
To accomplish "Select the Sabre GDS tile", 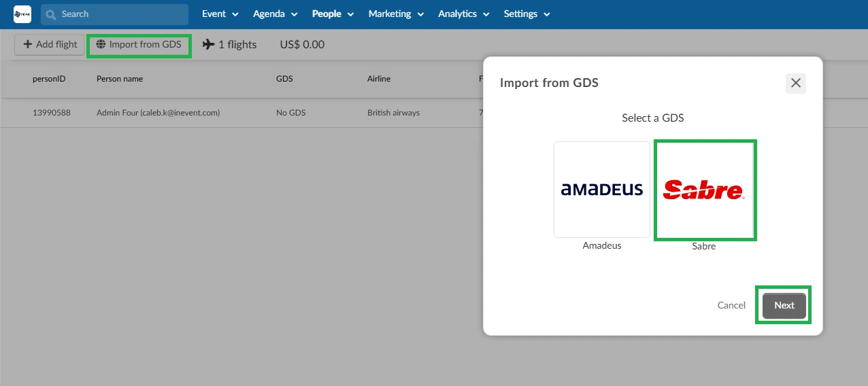I will [x=705, y=190].
